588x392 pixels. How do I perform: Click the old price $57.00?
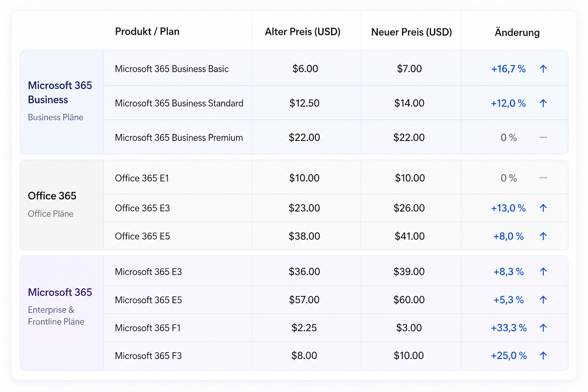click(304, 299)
